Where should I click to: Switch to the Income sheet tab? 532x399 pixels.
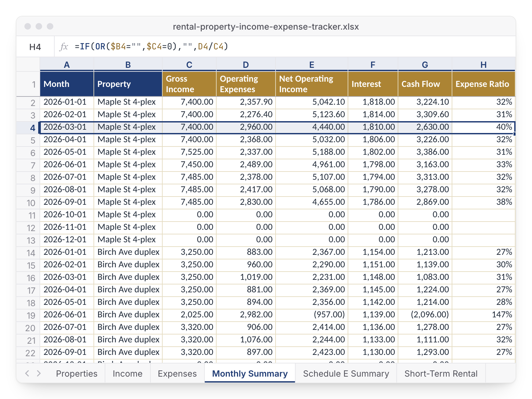pyautogui.click(x=127, y=374)
